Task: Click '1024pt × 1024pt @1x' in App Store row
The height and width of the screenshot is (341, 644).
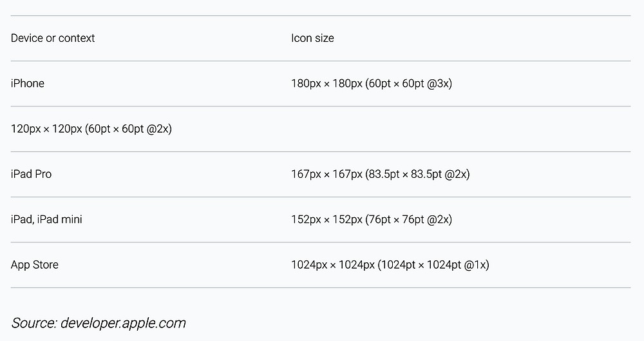Action: tap(433, 265)
